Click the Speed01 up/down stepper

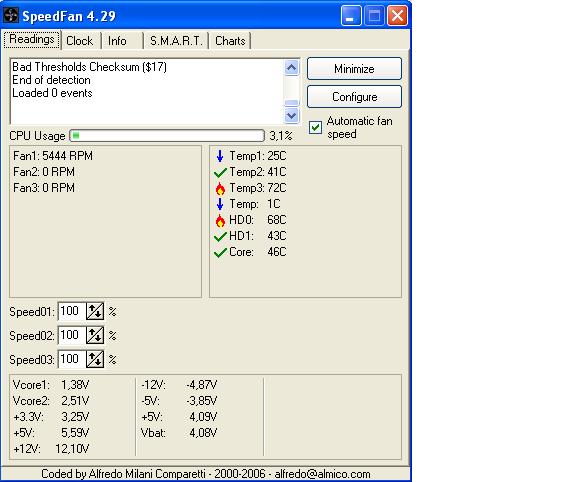coord(95,312)
